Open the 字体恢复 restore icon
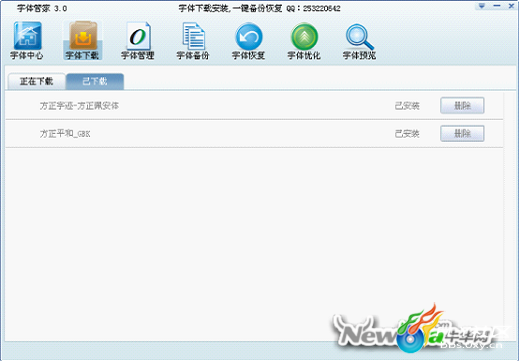Image resolution: width=520 pixels, height=361 pixels. click(x=249, y=41)
